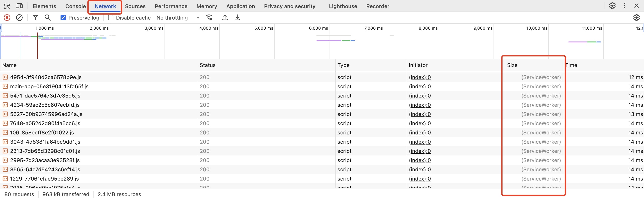This screenshot has height=199, width=644.
Task: Open network conditions wifi icon
Action: [x=209, y=18]
